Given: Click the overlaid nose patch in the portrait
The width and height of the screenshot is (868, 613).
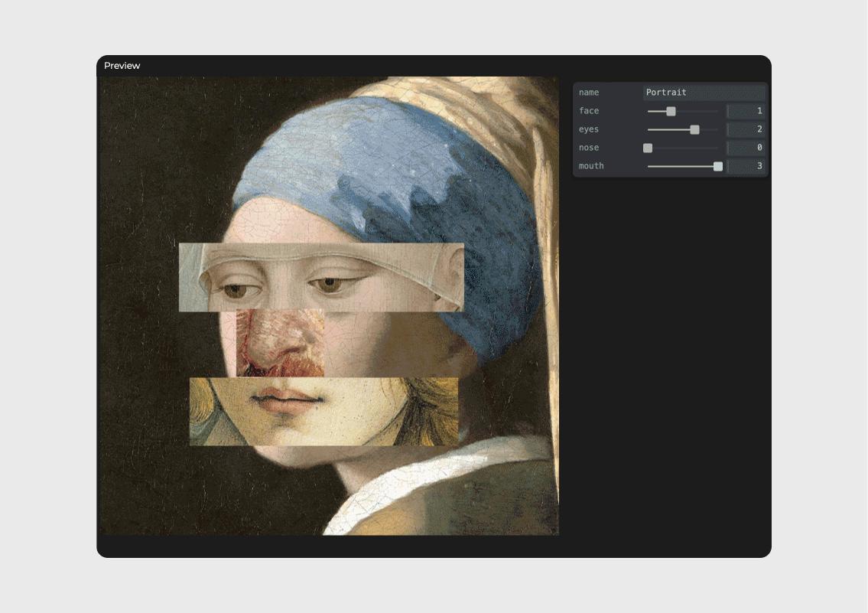Looking at the screenshot, I should 280,343.
